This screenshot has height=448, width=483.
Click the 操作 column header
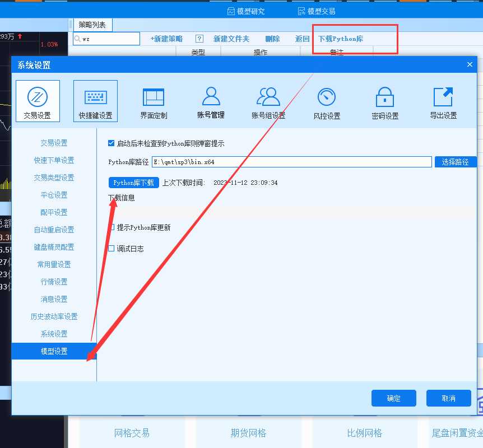click(x=261, y=52)
